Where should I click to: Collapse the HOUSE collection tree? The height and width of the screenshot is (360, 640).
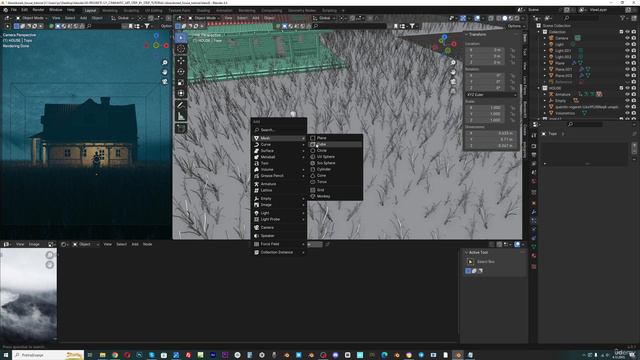click(539, 88)
